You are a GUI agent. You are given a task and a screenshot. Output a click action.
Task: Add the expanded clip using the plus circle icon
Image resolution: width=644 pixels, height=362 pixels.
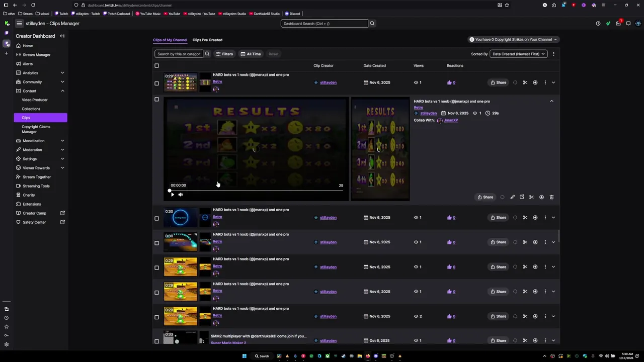(x=541, y=197)
